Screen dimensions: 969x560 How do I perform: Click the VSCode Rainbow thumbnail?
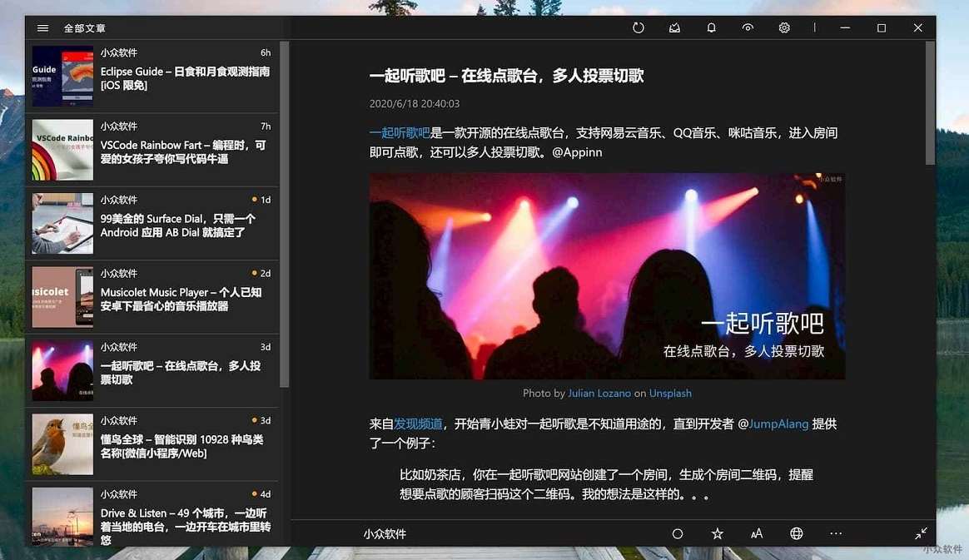62,150
